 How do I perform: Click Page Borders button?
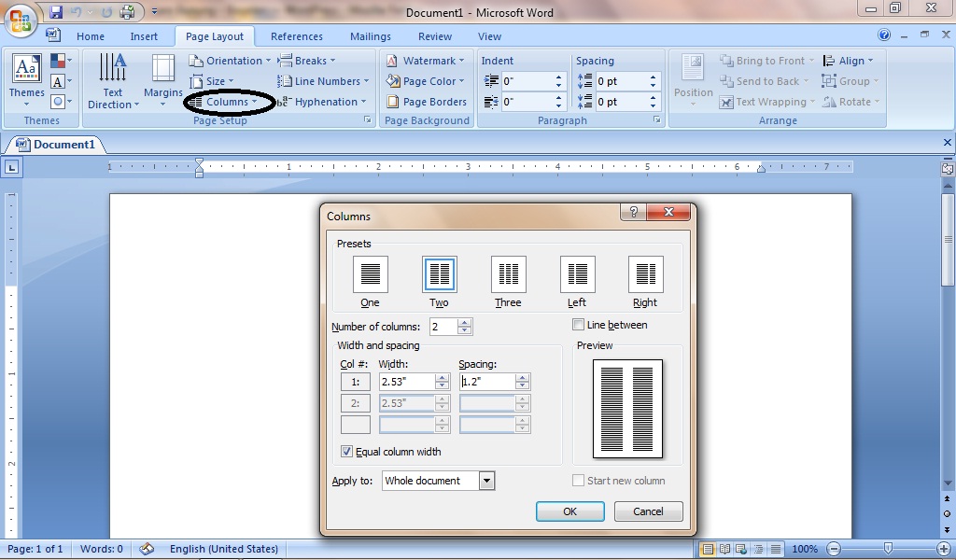click(426, 102)
